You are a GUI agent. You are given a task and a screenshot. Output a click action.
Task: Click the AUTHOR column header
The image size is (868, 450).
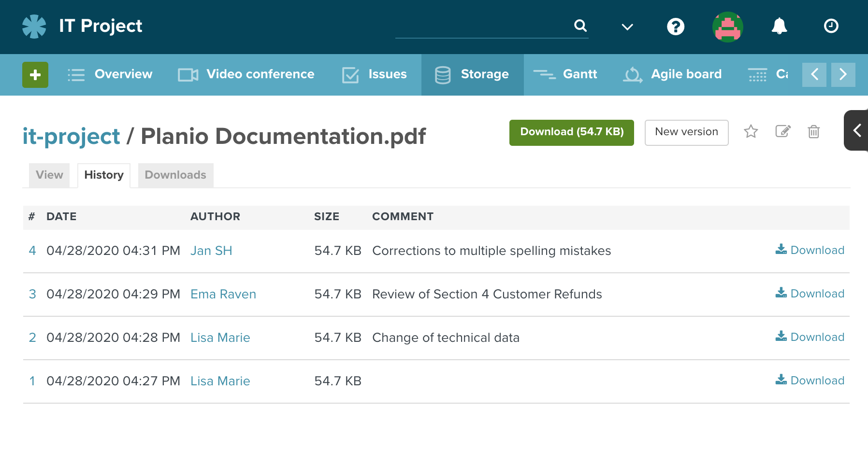pyautogui.click(x=215, y=217)
